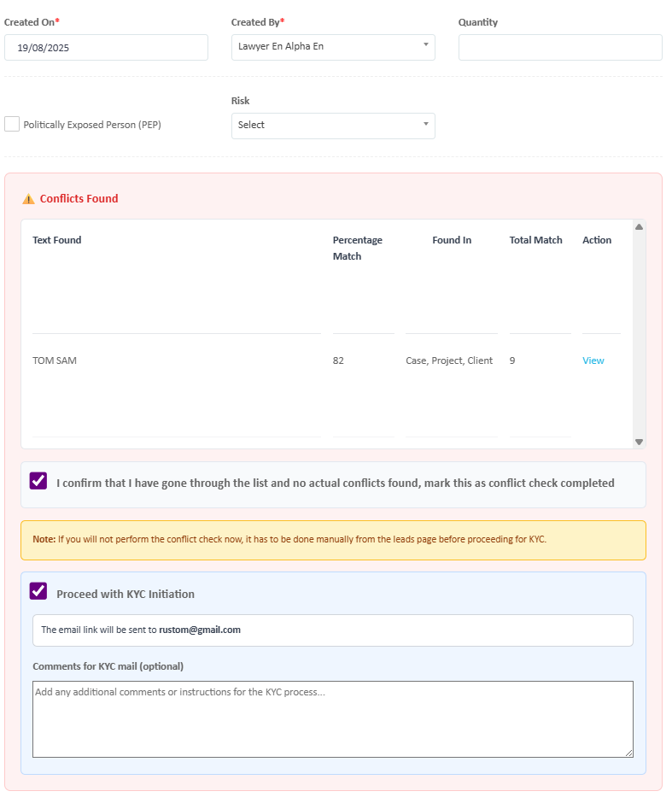This screenshot has height=803, width=672.
Task: Click the Conflicts Found warning icon
Action: pyautogui.click(x=28, y=199)
